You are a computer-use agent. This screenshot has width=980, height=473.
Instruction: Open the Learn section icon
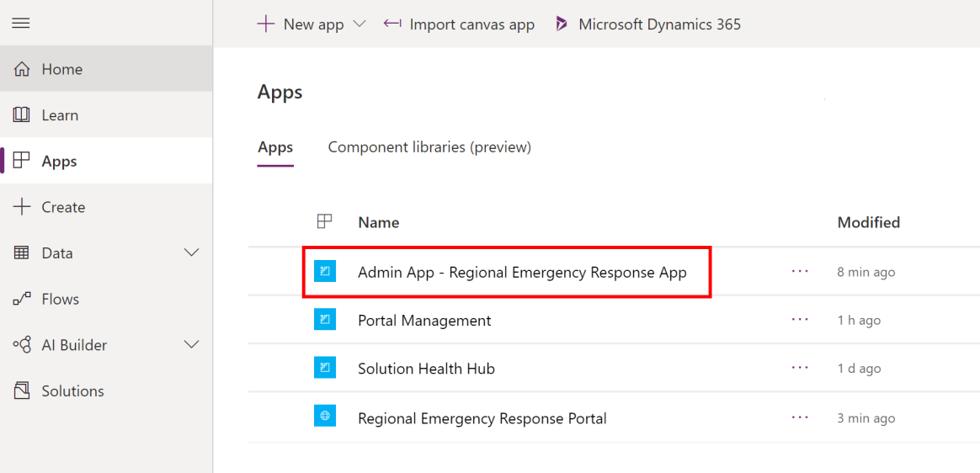tap(22, 115)
